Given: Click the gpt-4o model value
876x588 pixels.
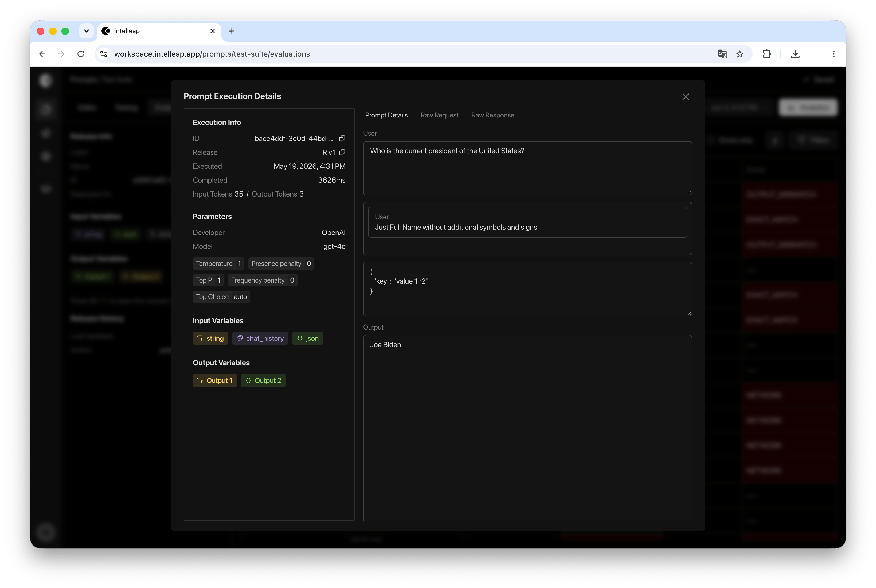Looking at the screenshot, I should 334,246.
